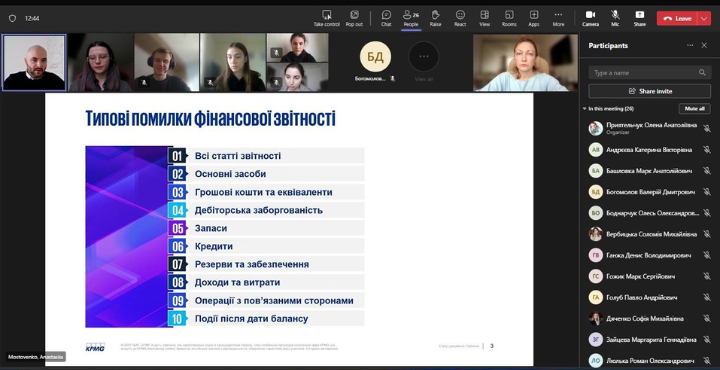Toggle the Camera on
The width and height of the screenshot is (720, 370).
tap(591, 18)
